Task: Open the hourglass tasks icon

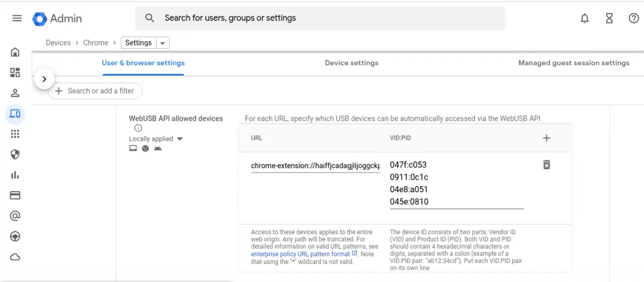Action: tap(609, 19)
